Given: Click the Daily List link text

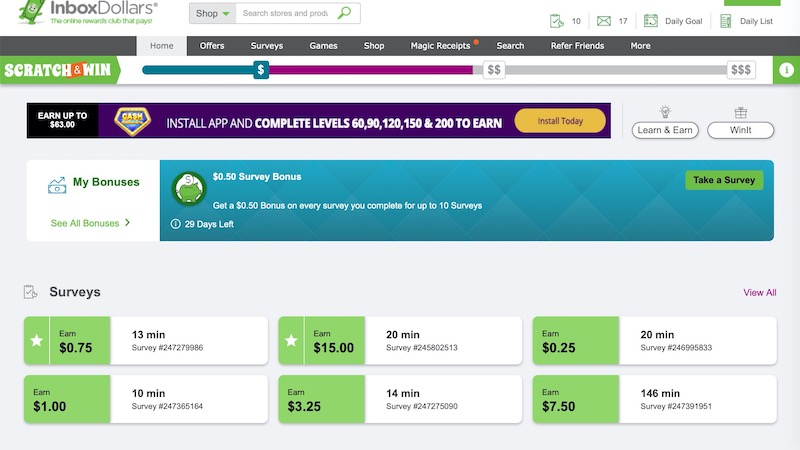Looking at the screenshot, I should (756, 21).
